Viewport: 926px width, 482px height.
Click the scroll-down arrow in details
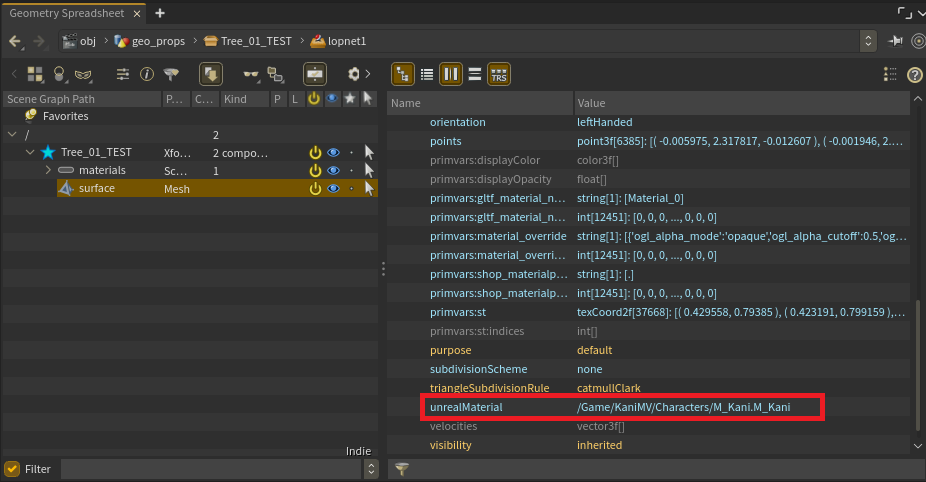tap(918, 446)
